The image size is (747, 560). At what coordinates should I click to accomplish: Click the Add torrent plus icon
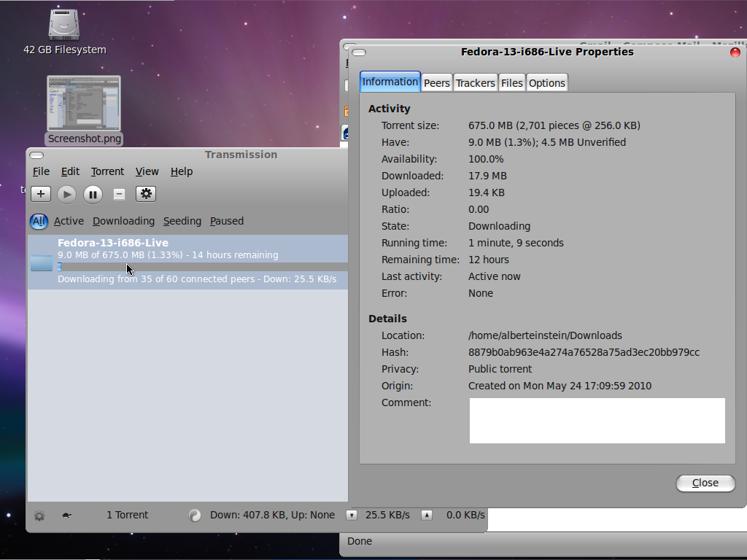tap(41, 194)
